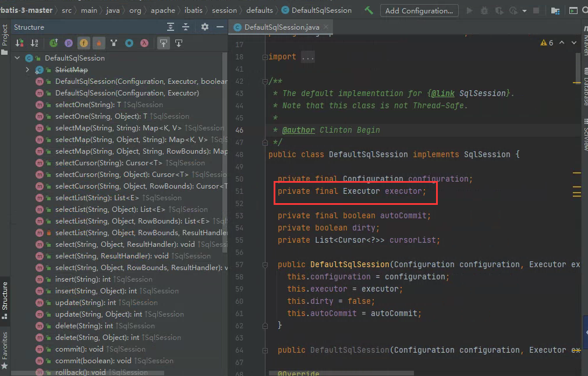Open Structure panel settings gear
The image size is (588, 376).
[x=205, y=27]
